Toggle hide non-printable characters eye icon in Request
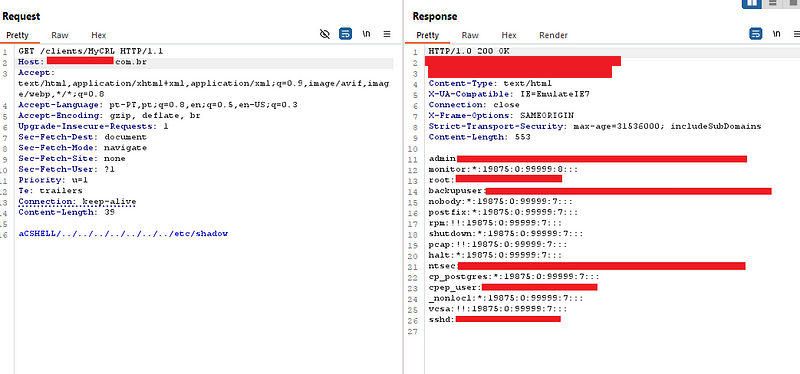The image size is (800, 374). [324, 34]
